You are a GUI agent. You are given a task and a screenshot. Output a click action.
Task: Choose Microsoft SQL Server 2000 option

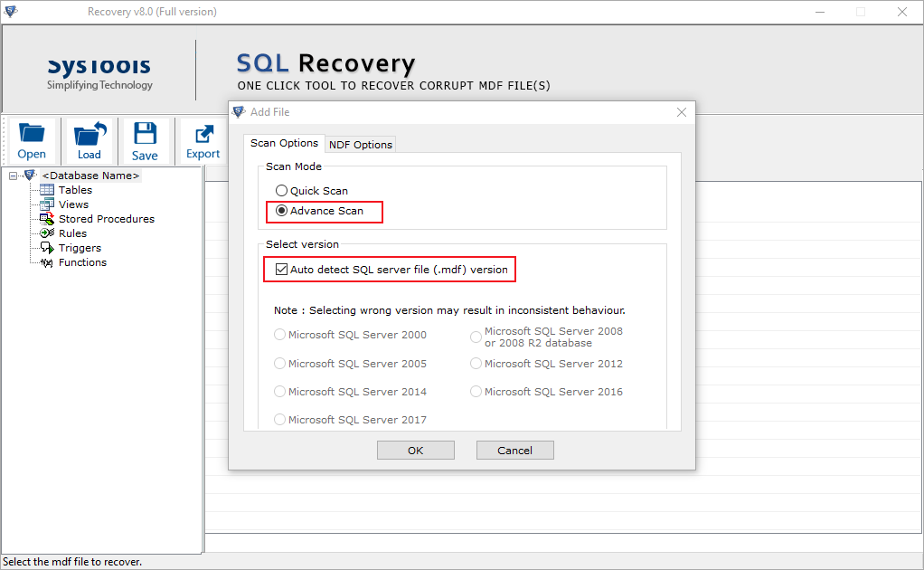click(x=280, y=334)
